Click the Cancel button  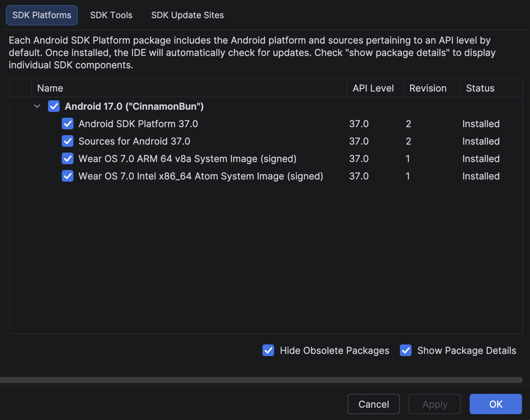click(374, 404)
